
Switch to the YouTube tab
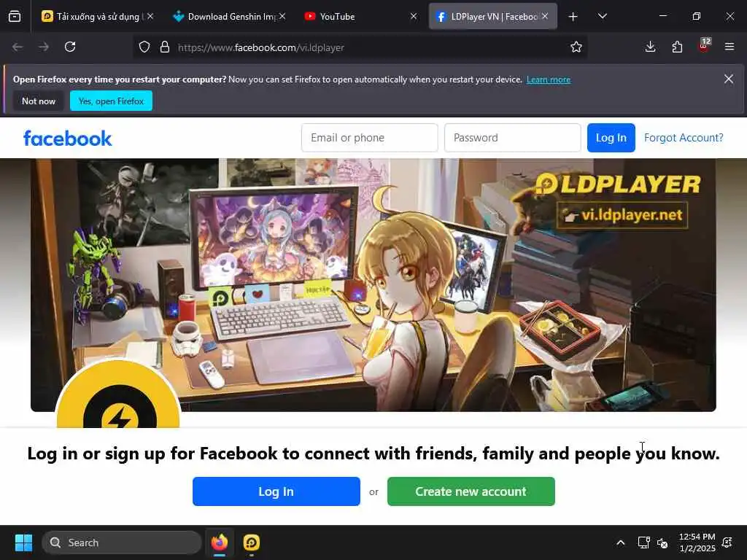click(x=361, y=16)
